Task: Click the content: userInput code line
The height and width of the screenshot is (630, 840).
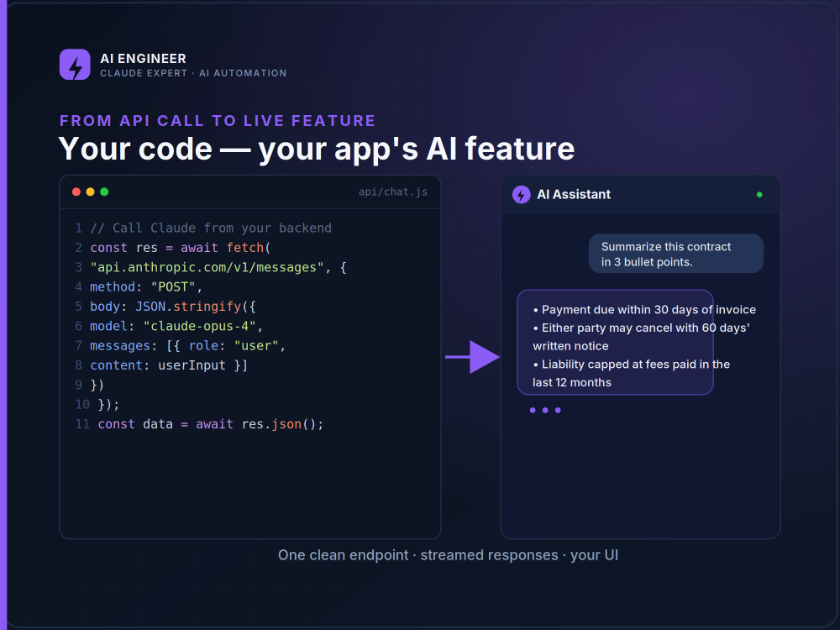Action: [169, 365]
